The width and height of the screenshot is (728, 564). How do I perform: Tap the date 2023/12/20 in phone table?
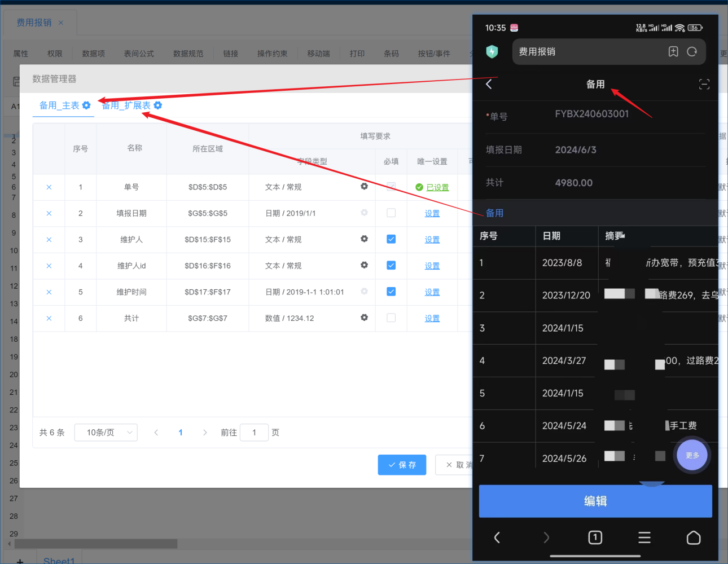point(566,296)
